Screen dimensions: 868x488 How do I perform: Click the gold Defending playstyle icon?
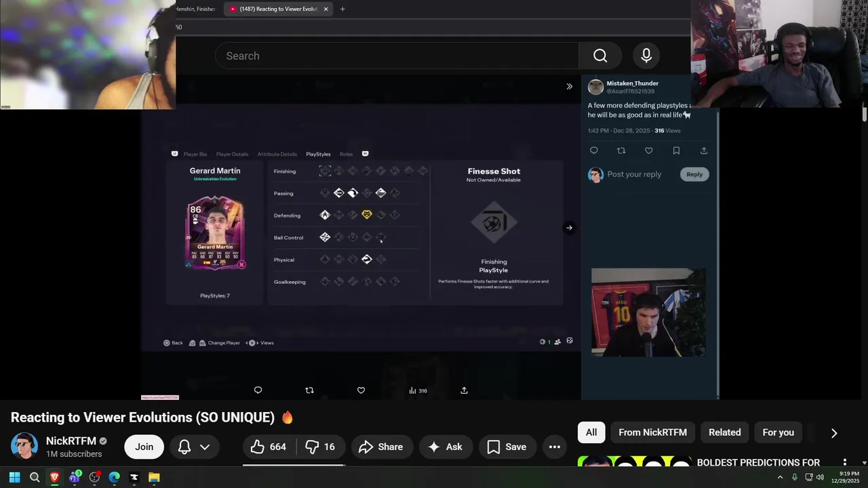pyautogui.click(x=367, y=215)
